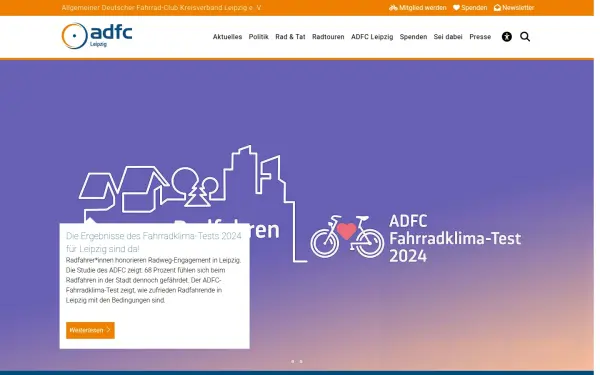The height and width of the screenshot is (375, 600).
Task: Open the Aktuelles menu
Action: point(227,37)
